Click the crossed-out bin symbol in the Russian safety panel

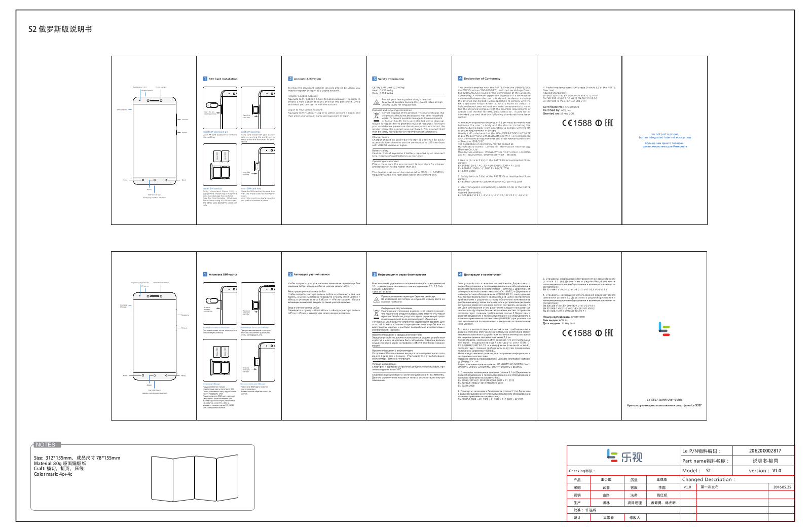(376, 314)
